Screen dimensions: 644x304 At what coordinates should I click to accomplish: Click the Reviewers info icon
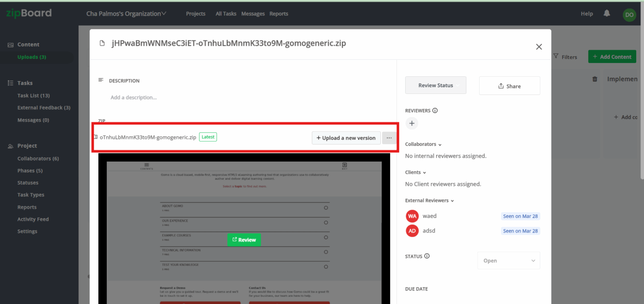435,111
